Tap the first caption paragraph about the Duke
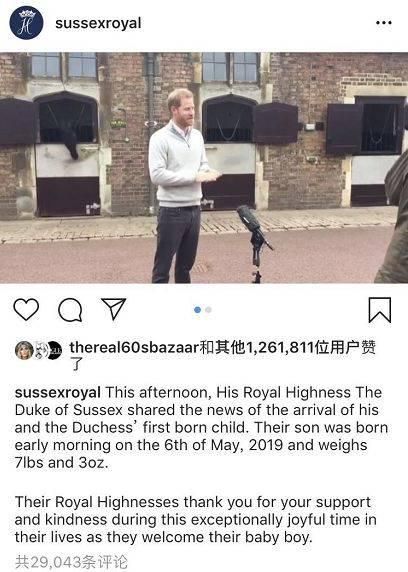Screen dimensions: 408x572 click(x=201, y=428)
